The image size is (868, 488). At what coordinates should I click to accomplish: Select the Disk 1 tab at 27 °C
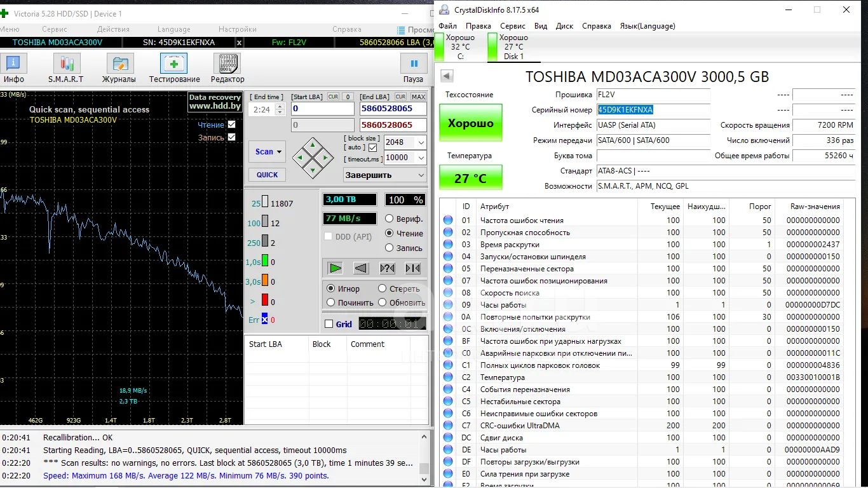(513, 46)
